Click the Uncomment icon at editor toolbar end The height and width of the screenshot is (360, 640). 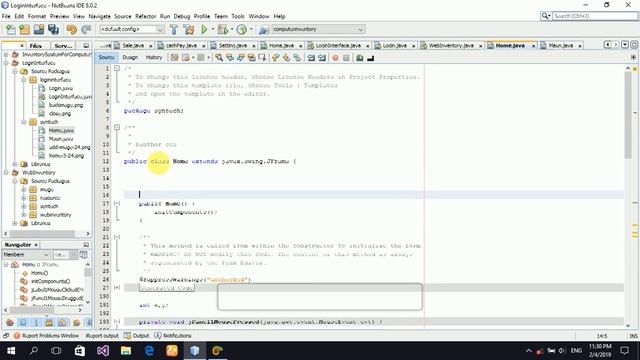pyautogui.click(x=371, y=58)
